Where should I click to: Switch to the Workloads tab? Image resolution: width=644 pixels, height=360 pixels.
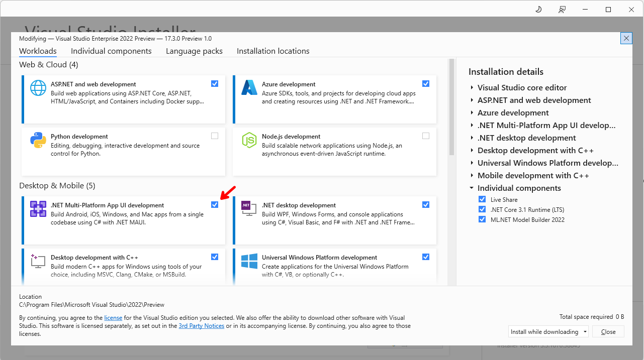38,51
